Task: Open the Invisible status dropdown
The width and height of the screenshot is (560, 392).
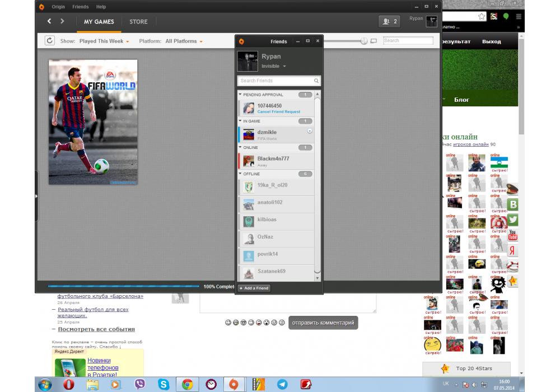Action: 274,66
